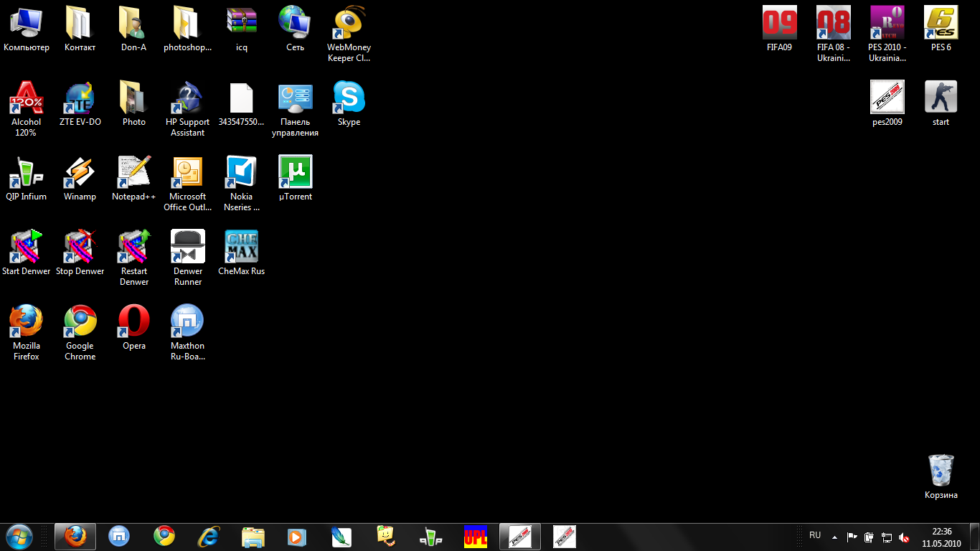Click the Show desktop strip at taskbar end
The image size is (980, 551).
975,537
